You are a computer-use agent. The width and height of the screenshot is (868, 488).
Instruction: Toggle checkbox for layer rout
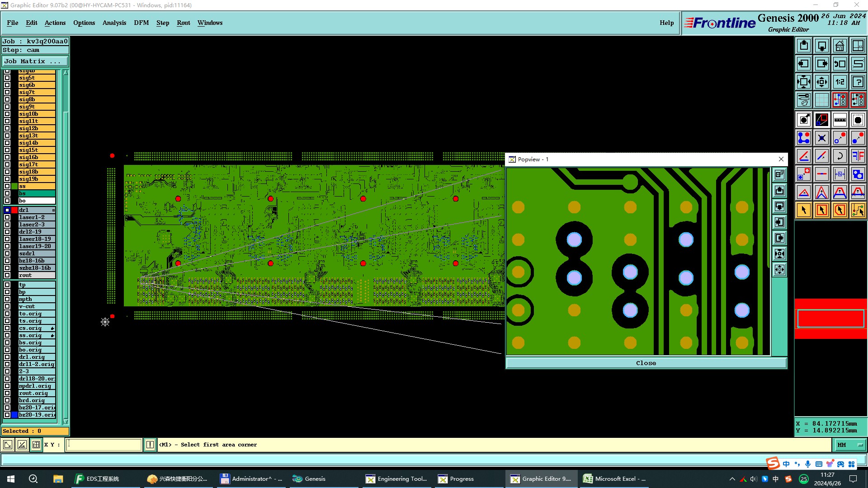pos(7,275)
